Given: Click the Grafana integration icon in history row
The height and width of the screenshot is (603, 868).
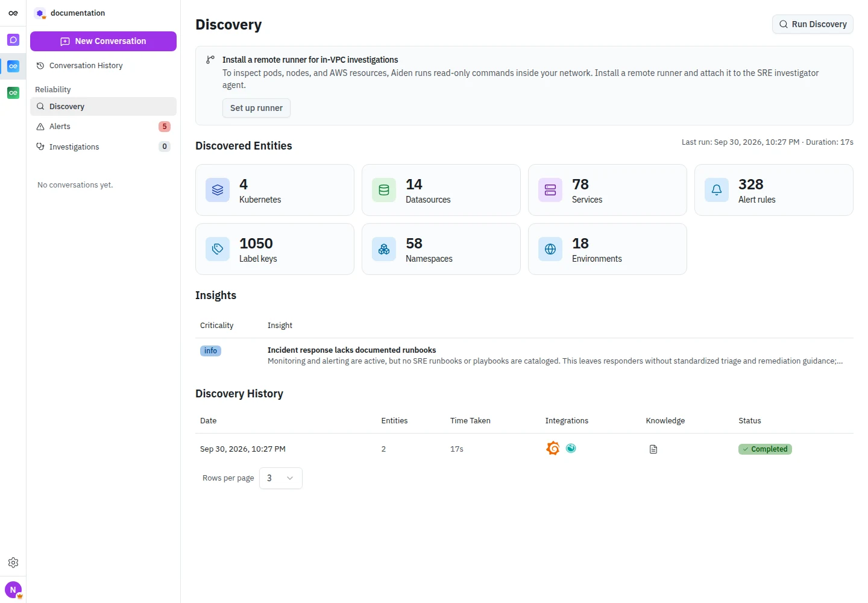Looking at the screenshot, I should tap(553, 449).
